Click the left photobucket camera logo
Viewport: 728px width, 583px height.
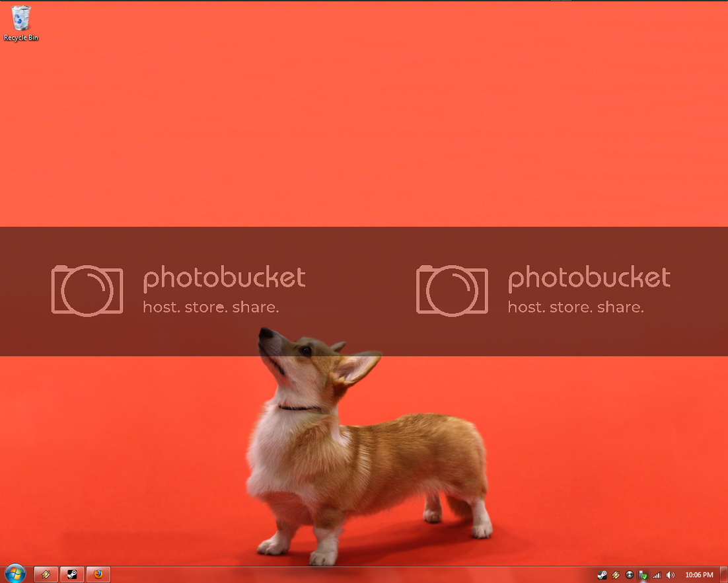click(87, 290)
